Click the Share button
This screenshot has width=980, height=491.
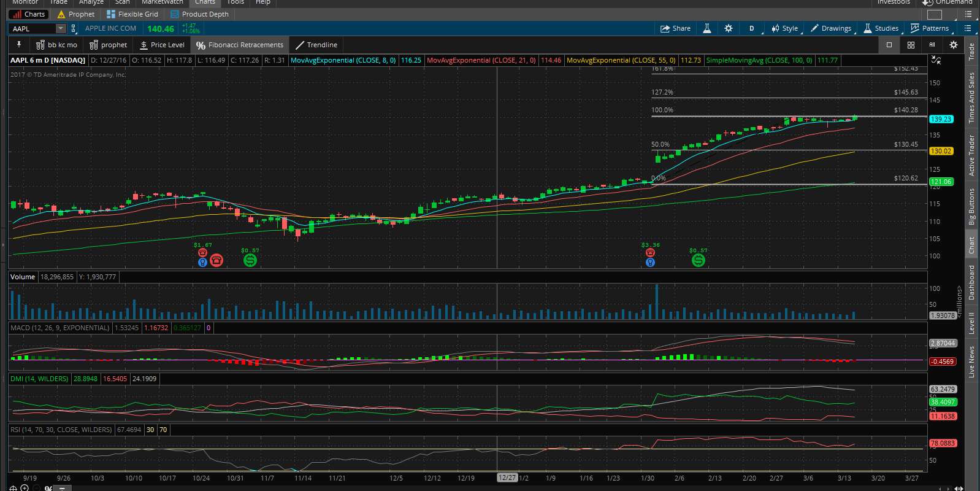tap(675, 28)
